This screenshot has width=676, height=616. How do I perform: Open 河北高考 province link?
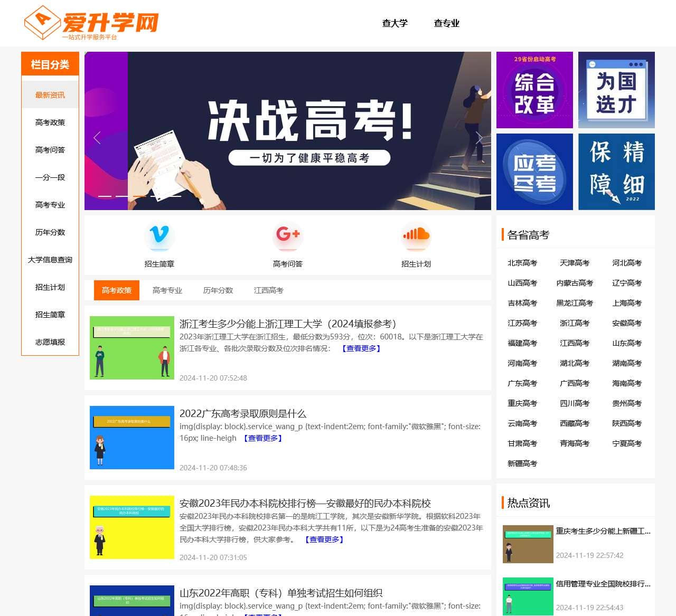627,263
